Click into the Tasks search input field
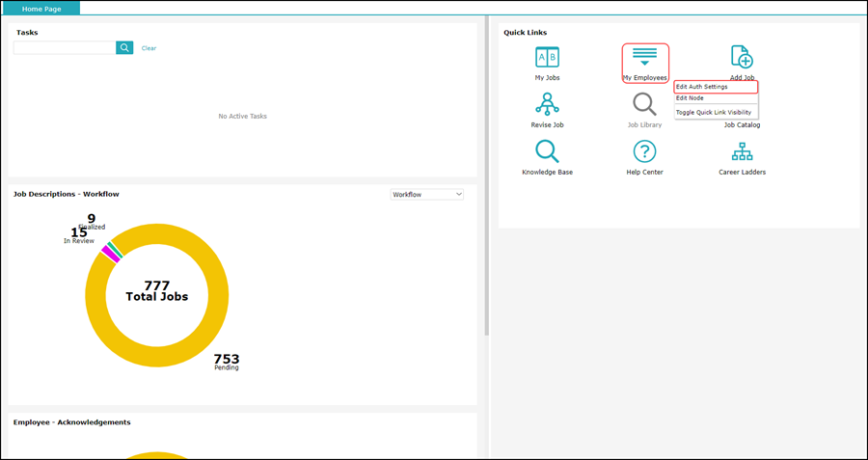This screenshot has height=460, width=868. pyautogui.click(x=65, y=47)
